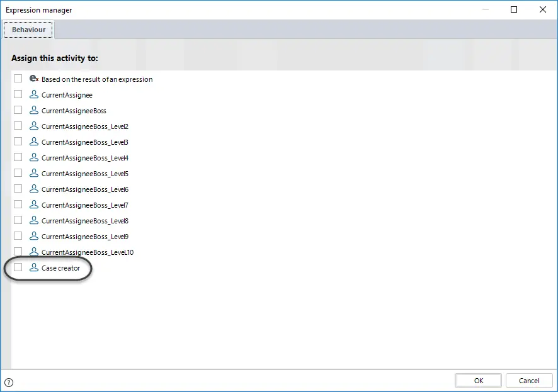Click the user icon beside CurrentAssigneeBoss_Level2

point(34,125)
